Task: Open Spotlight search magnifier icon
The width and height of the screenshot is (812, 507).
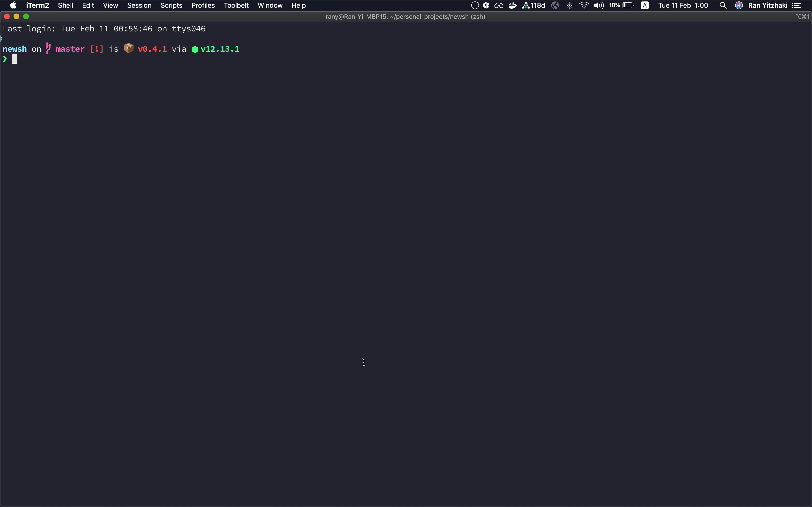Action: point(723,5)
